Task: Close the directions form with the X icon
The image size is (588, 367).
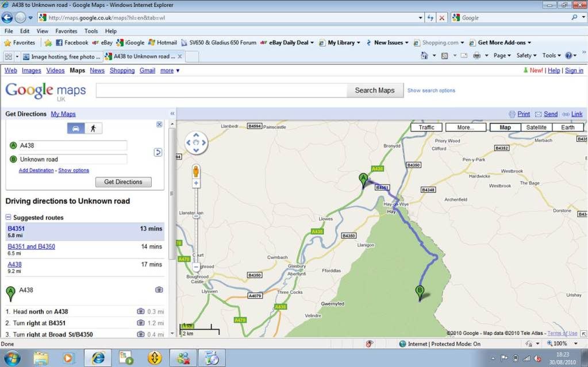Action: [159, 125]
